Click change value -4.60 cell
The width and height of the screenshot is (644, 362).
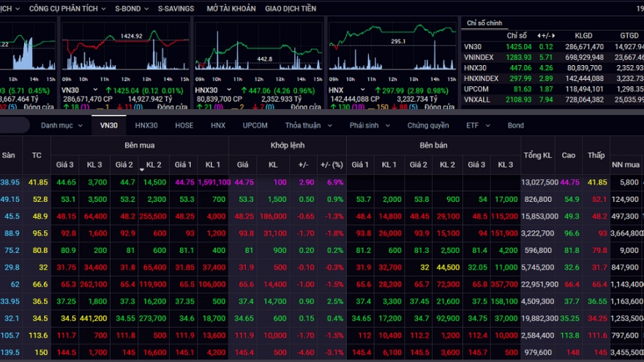click(x=304, y=352)
